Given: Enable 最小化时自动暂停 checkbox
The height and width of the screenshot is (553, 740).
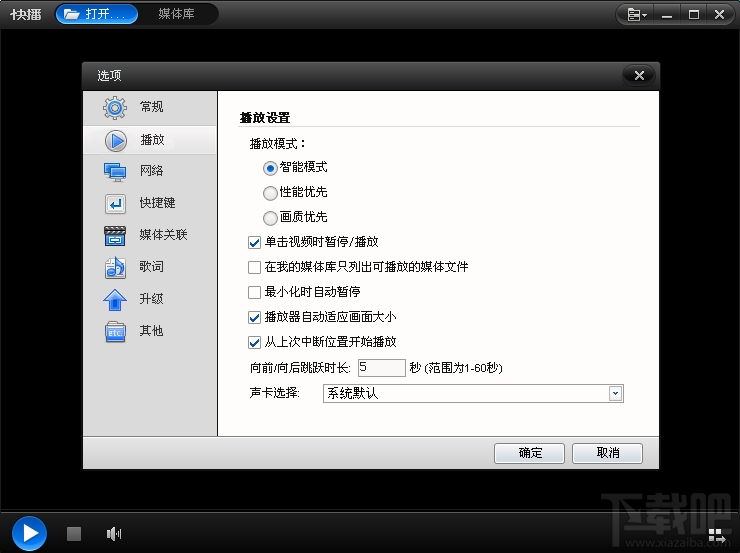Looking at the screenshot, I should point(254,293).
